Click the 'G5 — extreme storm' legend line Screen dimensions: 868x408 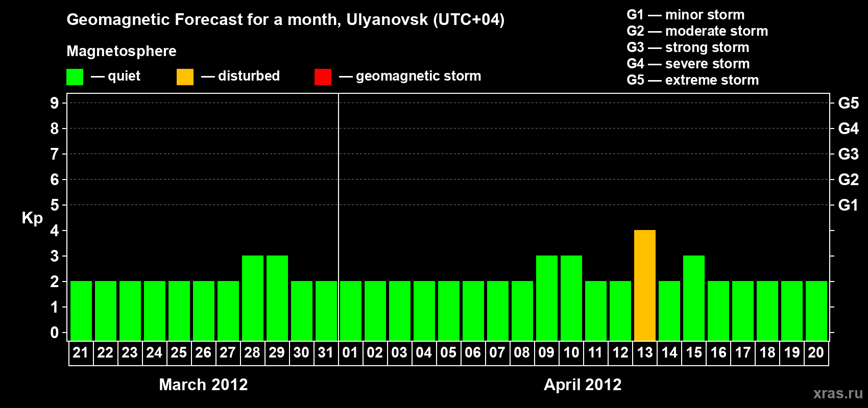click(x=692, y=80)
